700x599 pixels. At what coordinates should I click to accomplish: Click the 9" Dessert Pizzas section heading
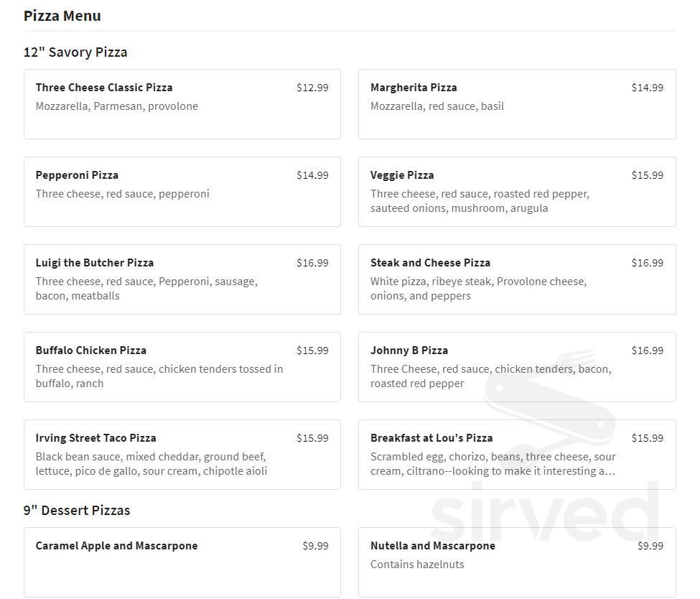(77, 511)
